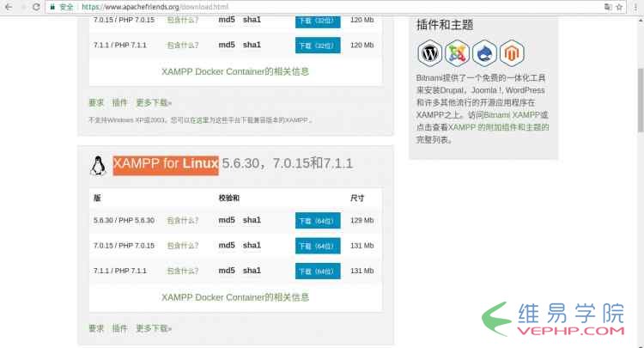Click the green secure padlock icon
Viewport: 644px width, 348px height.
click(52, 7)
